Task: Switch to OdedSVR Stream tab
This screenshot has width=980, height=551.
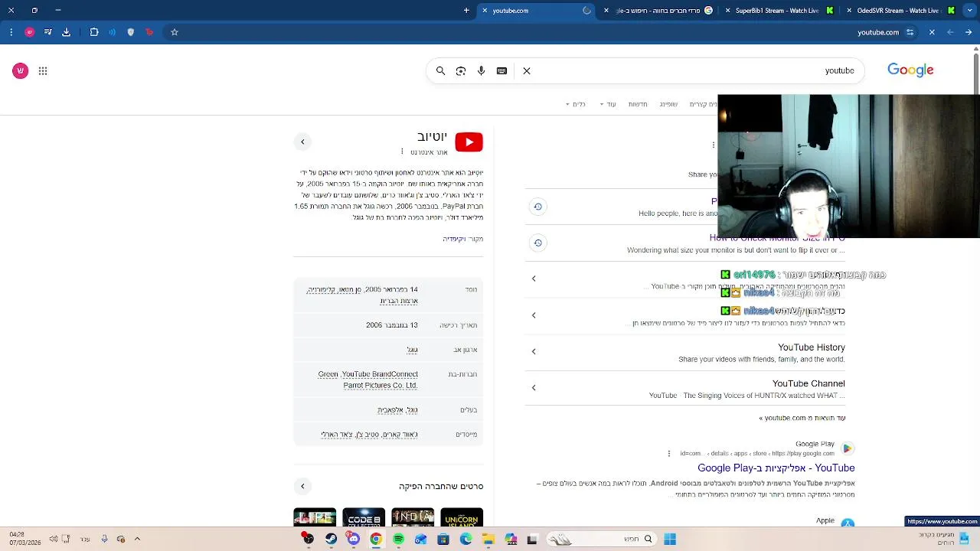Action: [900, 11]
